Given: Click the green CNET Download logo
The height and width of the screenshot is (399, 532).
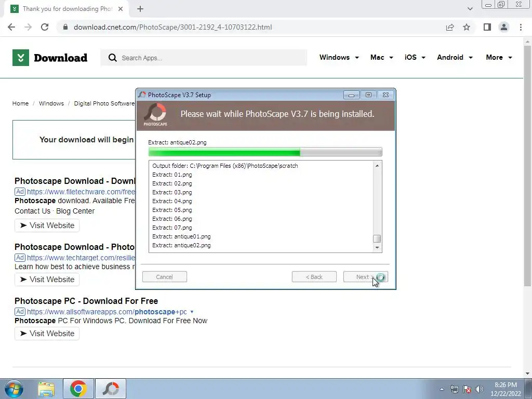Looking at the screenshot, I should (50, 58).
